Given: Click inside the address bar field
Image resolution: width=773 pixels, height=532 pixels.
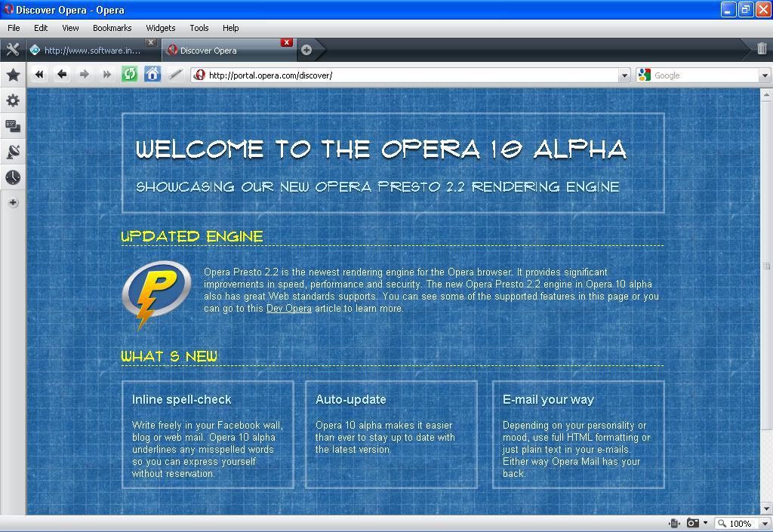Looking at the screenshot, I should tap(377, 75).
